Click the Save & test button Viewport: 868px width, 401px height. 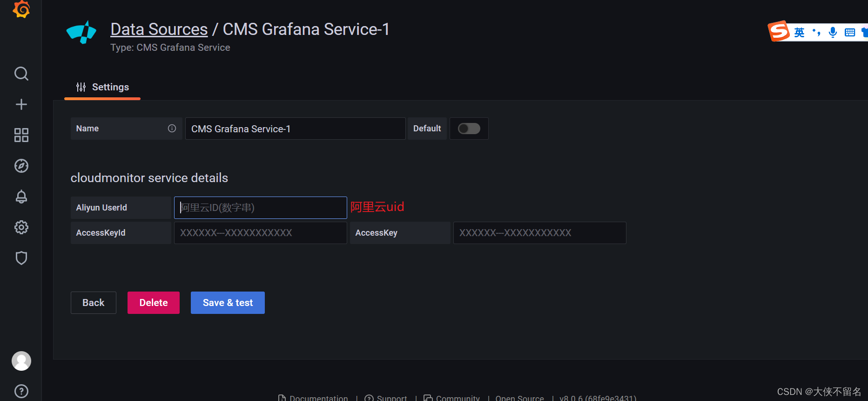coord(228,303)
